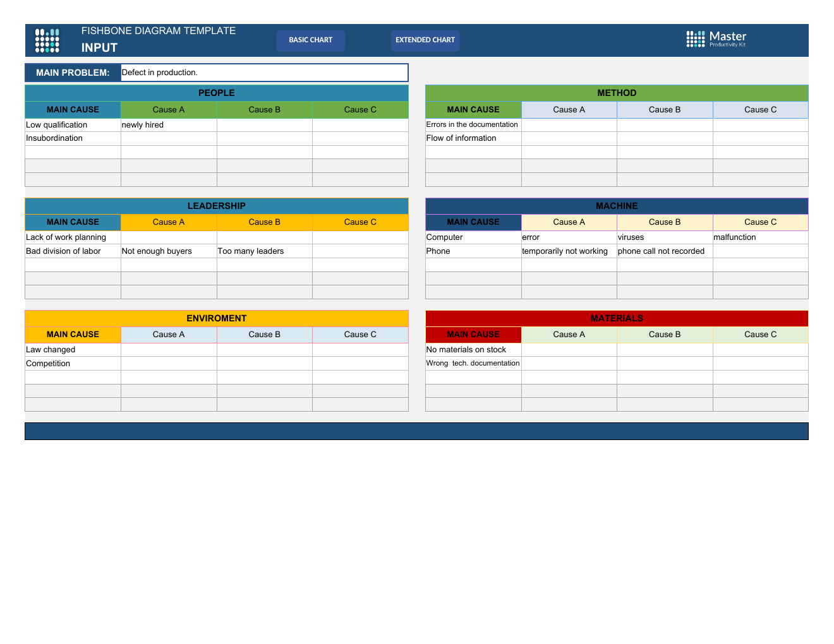Image resolution: width=834 pixels, height=644 pixels.
Task: Select the MAIN PROBLEM label
Action: point(73,73)
